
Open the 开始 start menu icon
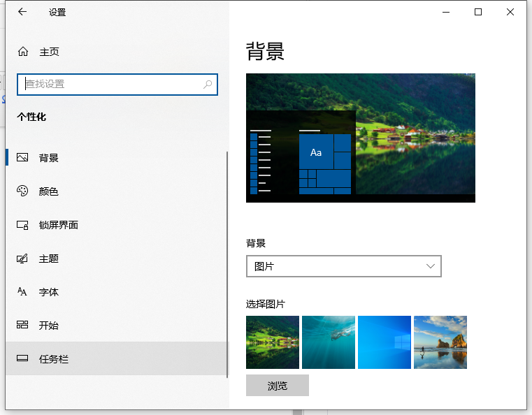23,326
